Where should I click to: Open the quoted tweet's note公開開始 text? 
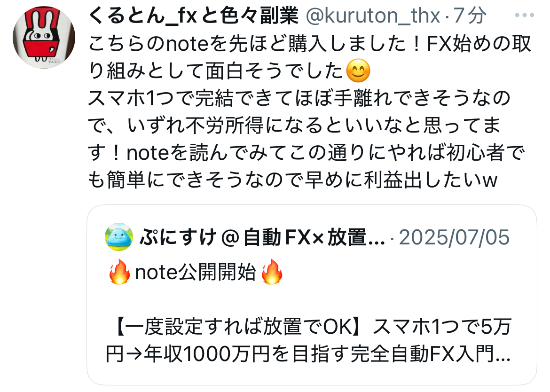point(196,272)
